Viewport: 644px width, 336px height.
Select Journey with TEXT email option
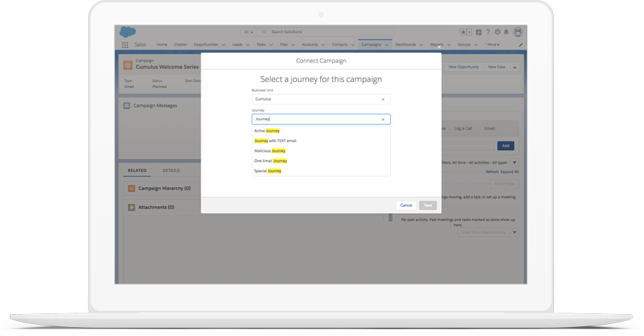[x=321, y=141]
